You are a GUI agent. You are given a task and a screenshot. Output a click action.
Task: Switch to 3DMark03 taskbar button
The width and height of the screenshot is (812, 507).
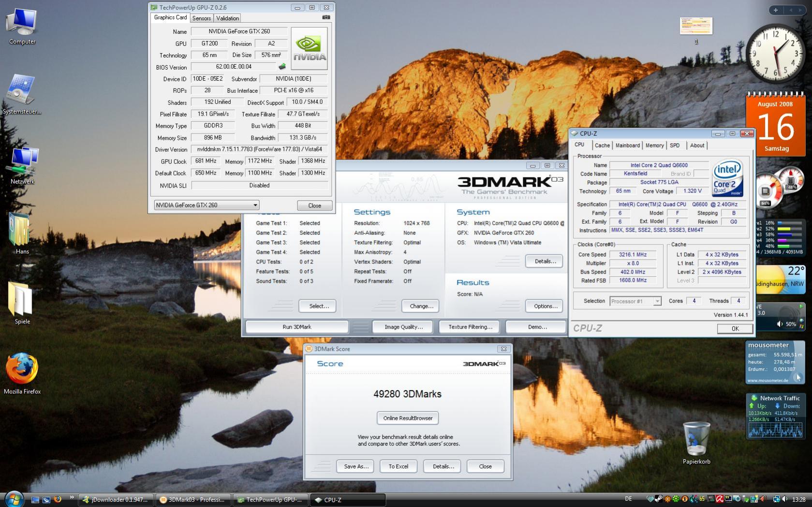[x=194, y=500]
